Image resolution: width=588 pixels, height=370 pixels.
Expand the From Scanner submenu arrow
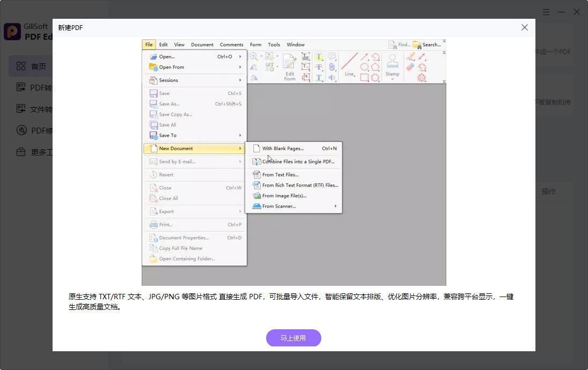click(336, 206)
